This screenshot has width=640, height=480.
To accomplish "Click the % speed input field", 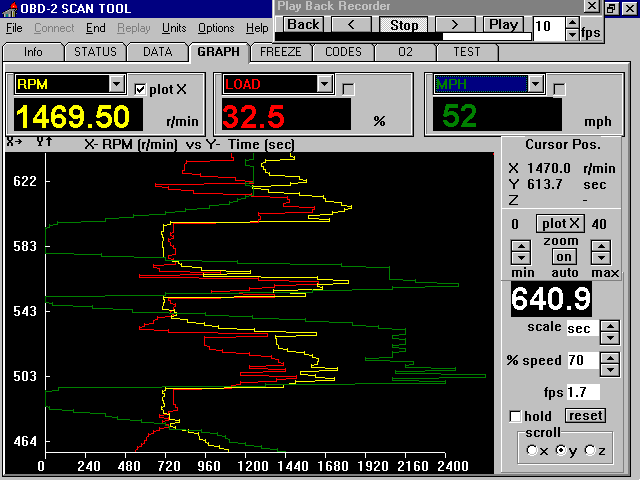I will (582, 360).
